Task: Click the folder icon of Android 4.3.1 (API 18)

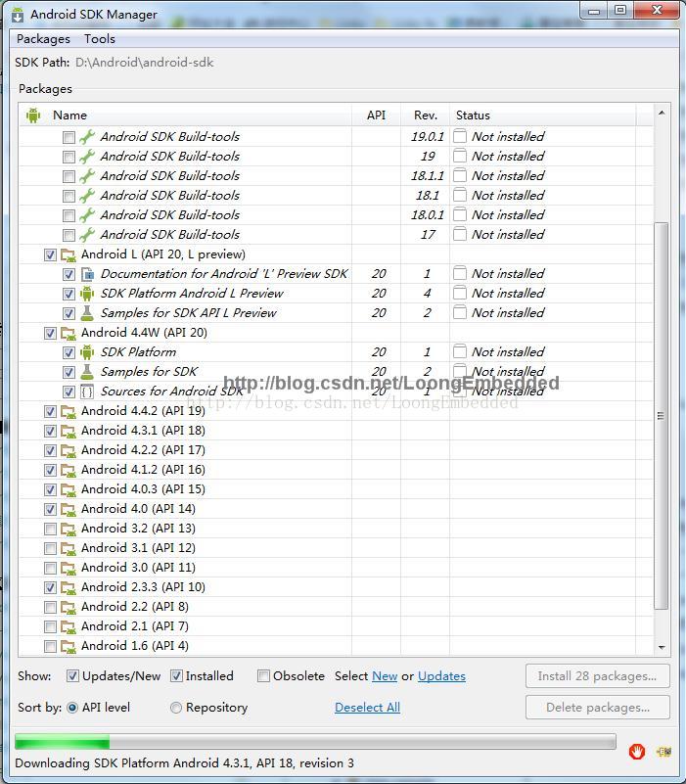Action: coord(68,431)
